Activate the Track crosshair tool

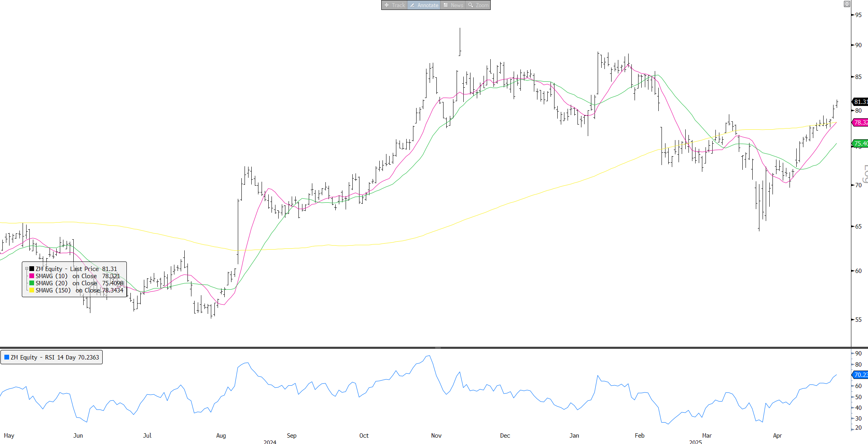pos(394,5)
